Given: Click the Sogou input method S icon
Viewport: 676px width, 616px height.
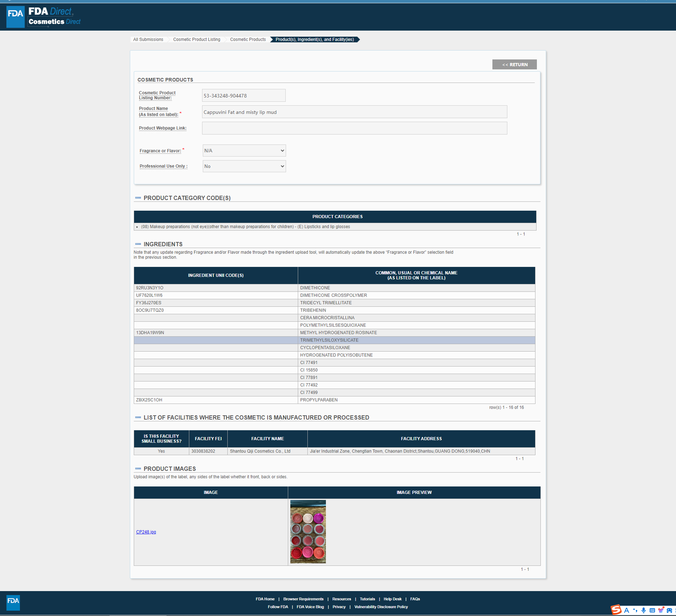Looking at the screenshot, I should click(x=616, y=610).
